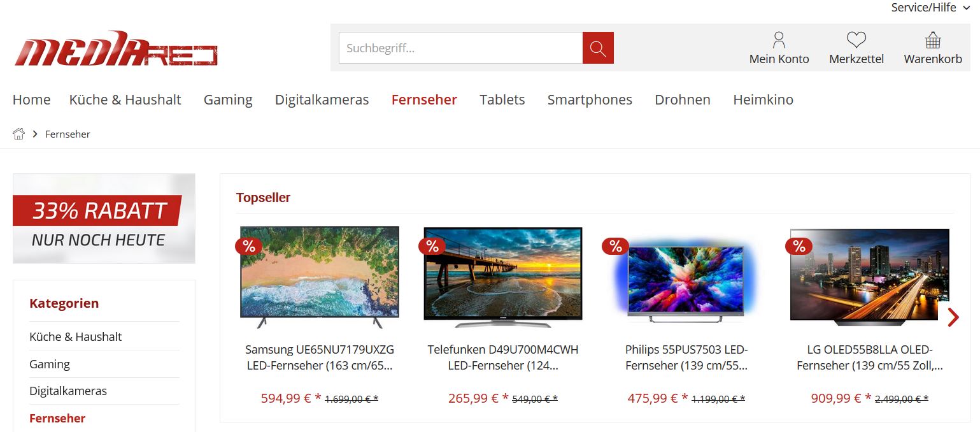This screenshot has width=980, height=432.
Task: Open Mein Konto user icon
Action: click(x=779, y=40)
